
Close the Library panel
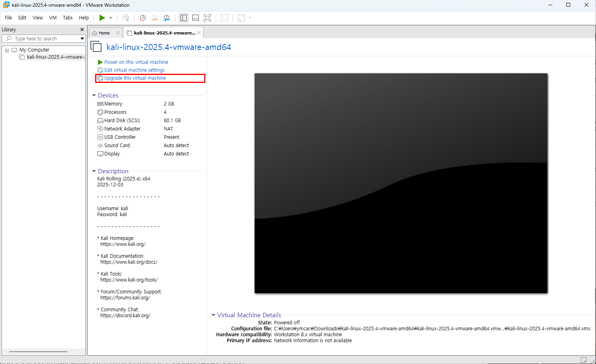[x=82, y=30]
